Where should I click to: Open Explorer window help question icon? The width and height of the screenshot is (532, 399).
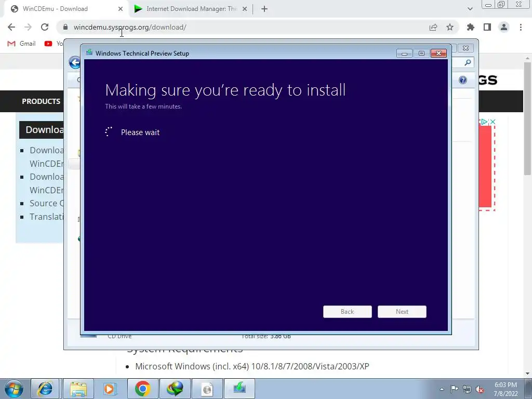[463, 80]
